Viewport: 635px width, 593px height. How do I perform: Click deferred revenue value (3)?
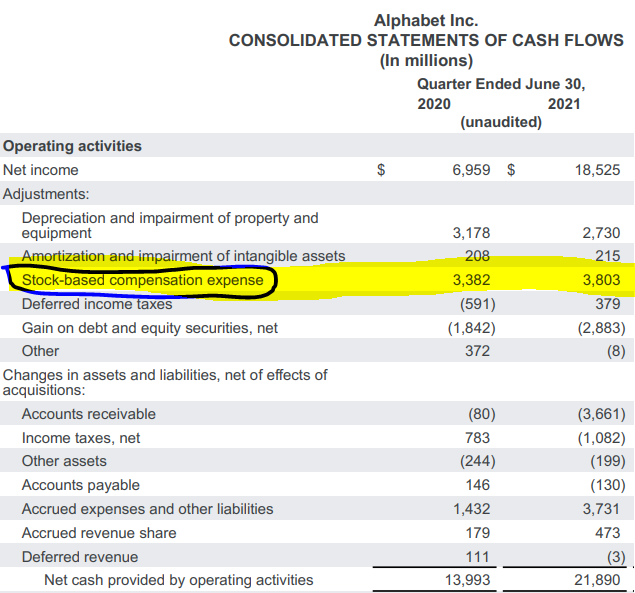pos(616,557)
